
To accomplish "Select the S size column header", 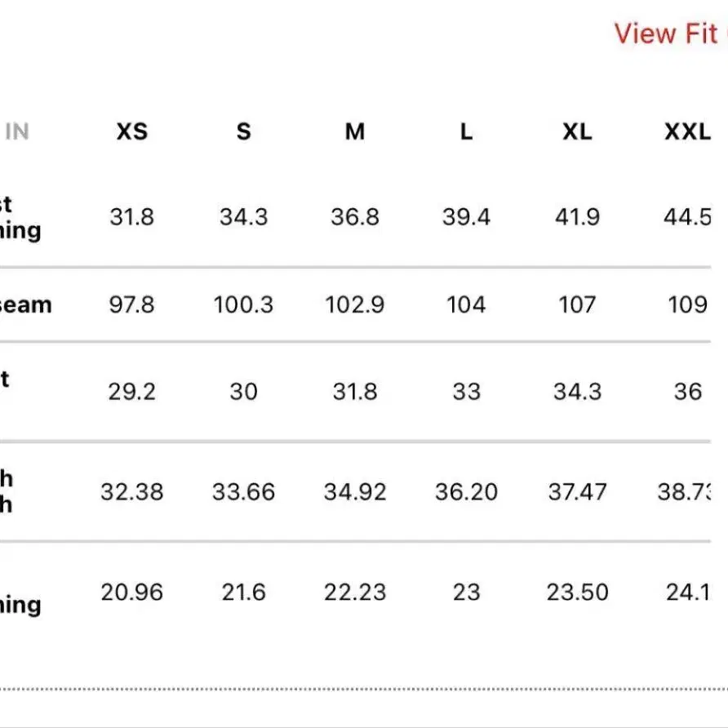I will pyautogui.click(x=243, y=131).
